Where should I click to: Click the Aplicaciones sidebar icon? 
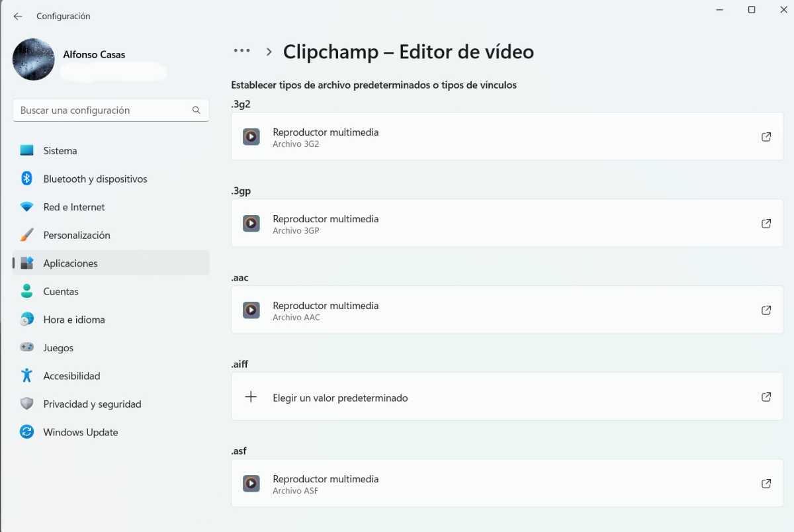click(x=26, y=263)
